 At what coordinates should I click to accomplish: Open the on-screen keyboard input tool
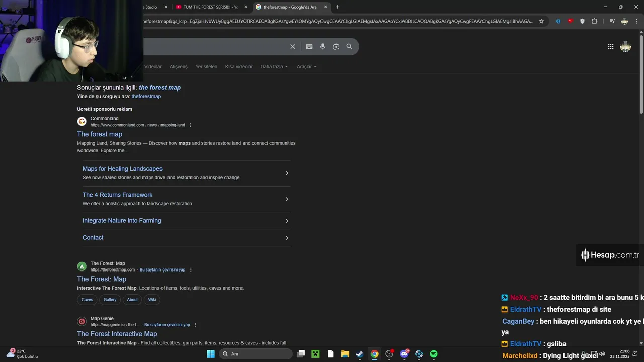[x=309, y=47]
